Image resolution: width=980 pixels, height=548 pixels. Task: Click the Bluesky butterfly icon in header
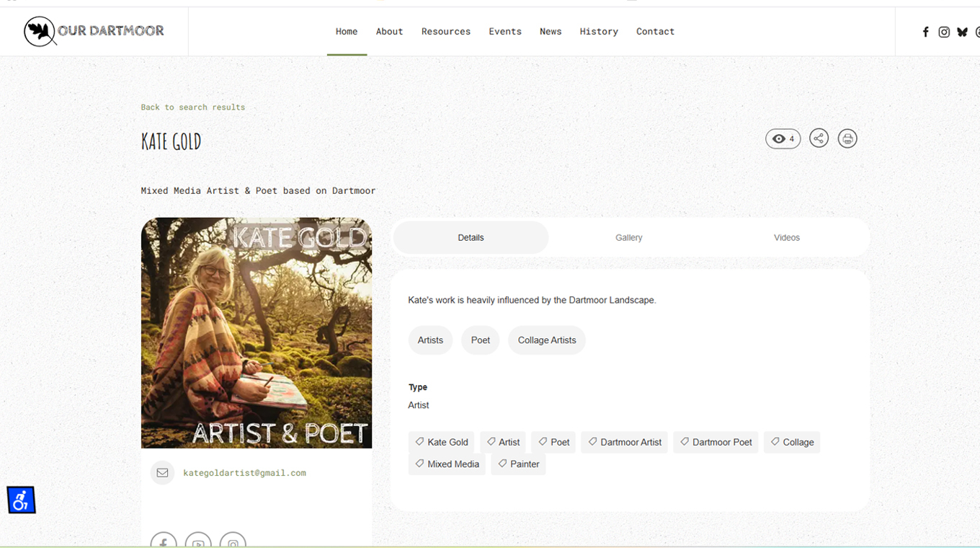pyautogui.click(x=962, y=32)
